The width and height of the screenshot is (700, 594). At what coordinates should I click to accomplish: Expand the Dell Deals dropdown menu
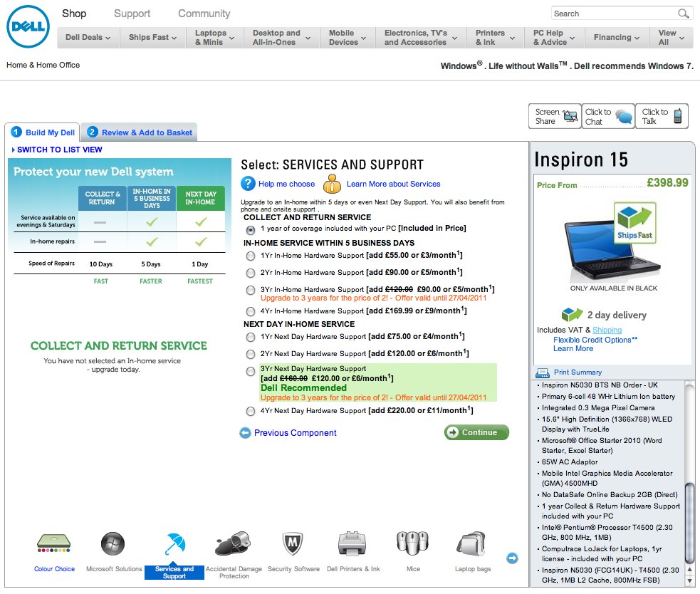click(88, 37)
